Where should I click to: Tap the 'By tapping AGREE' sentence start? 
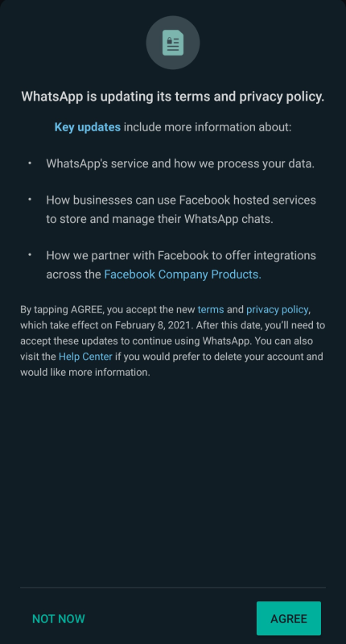[62, 310]
